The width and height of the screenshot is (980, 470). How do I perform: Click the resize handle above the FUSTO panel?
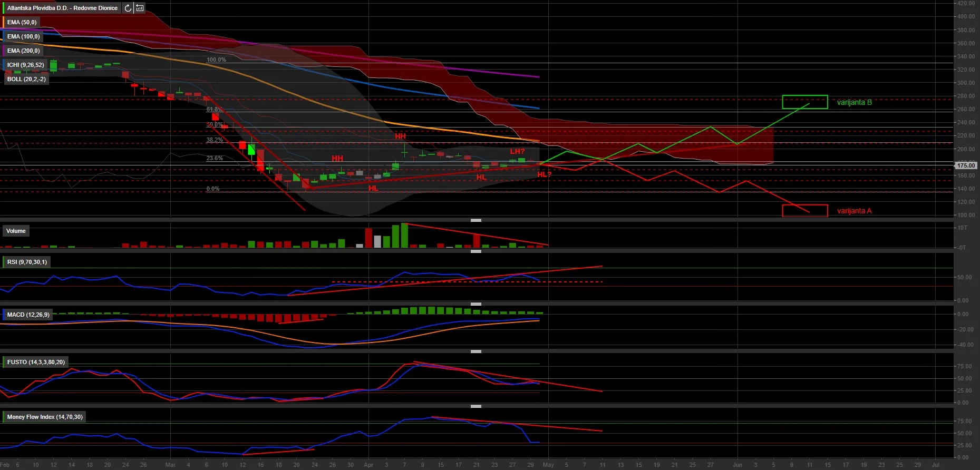476,351
